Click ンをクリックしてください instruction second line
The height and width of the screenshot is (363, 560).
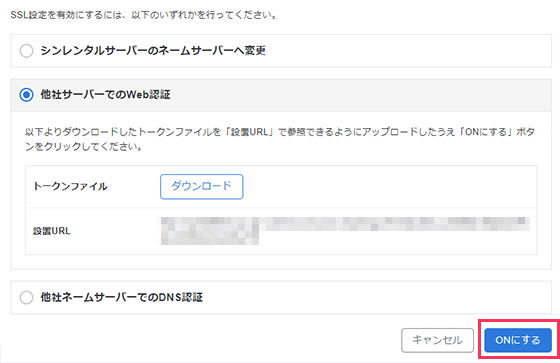click(x=84, y=147)
